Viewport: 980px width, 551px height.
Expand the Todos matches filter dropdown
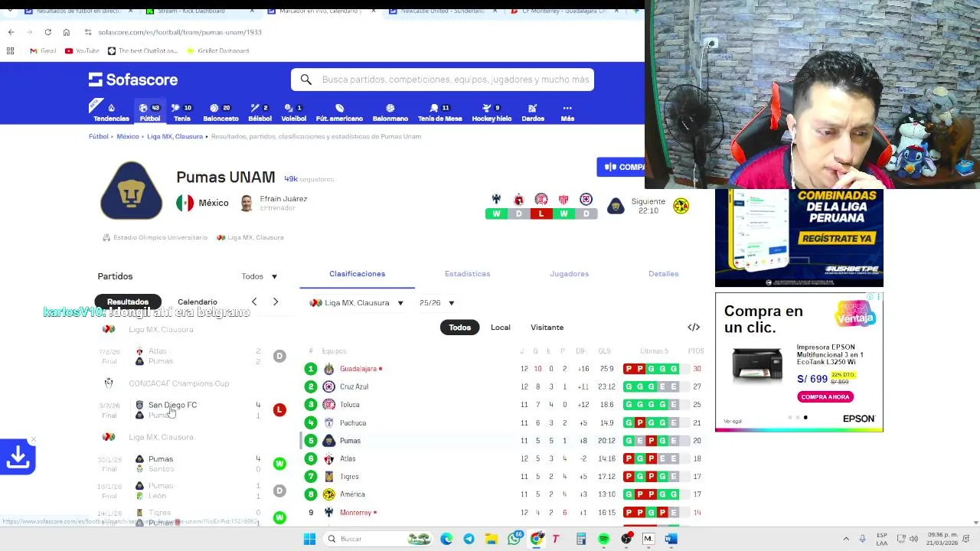pyautogui.click(x=260, y=276)
